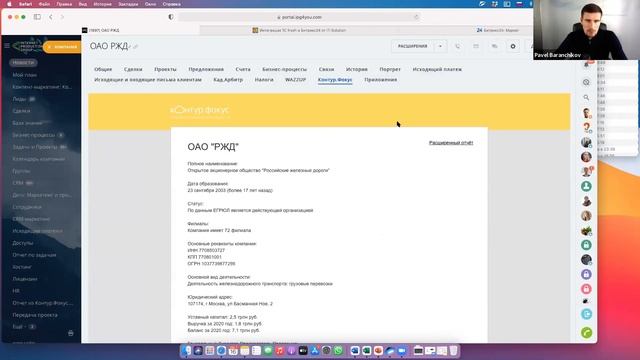Switch to the Предложения tab
The width and height of the screenshot is (640, 360).
[206, 69]
